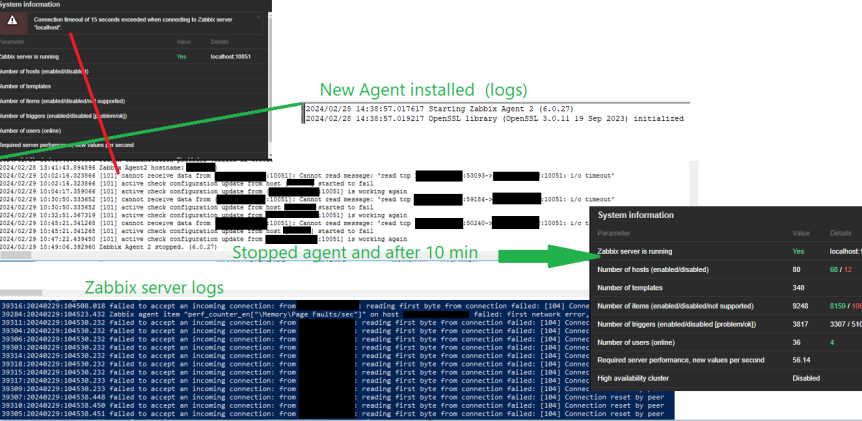Click the online users count '4'
Image resolution: width=862 pixels, height=421 pixels.
point(832,342)
